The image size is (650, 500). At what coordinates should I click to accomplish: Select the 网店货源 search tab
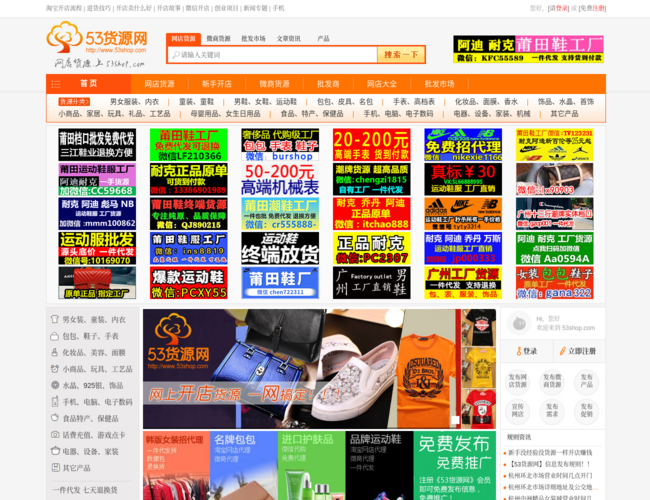183,39
